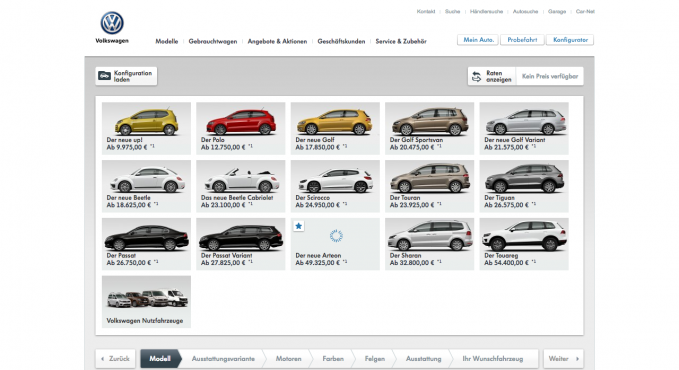Go to the Ausstattungsvariante step
This screenshot has height=370, width=679.
[x=223, y=359]
